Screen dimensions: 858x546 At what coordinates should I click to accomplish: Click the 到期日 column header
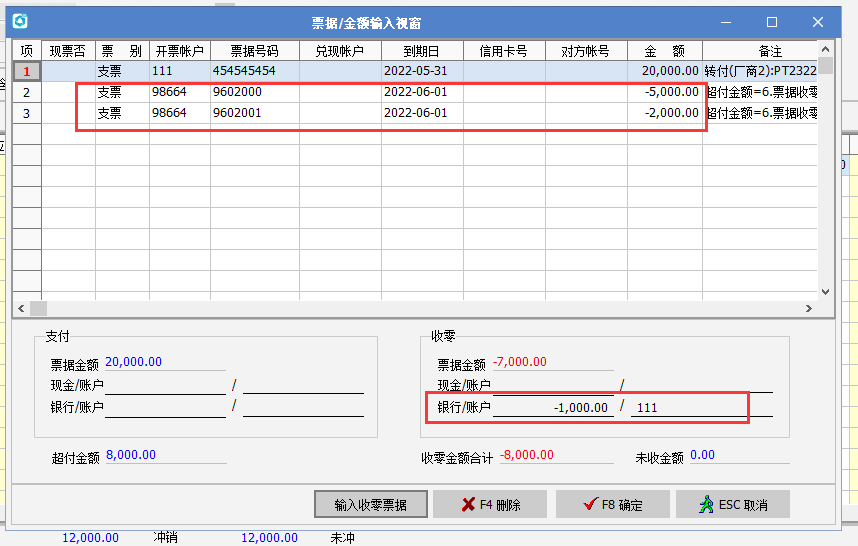pyautogui.click(x=421, y=50)
